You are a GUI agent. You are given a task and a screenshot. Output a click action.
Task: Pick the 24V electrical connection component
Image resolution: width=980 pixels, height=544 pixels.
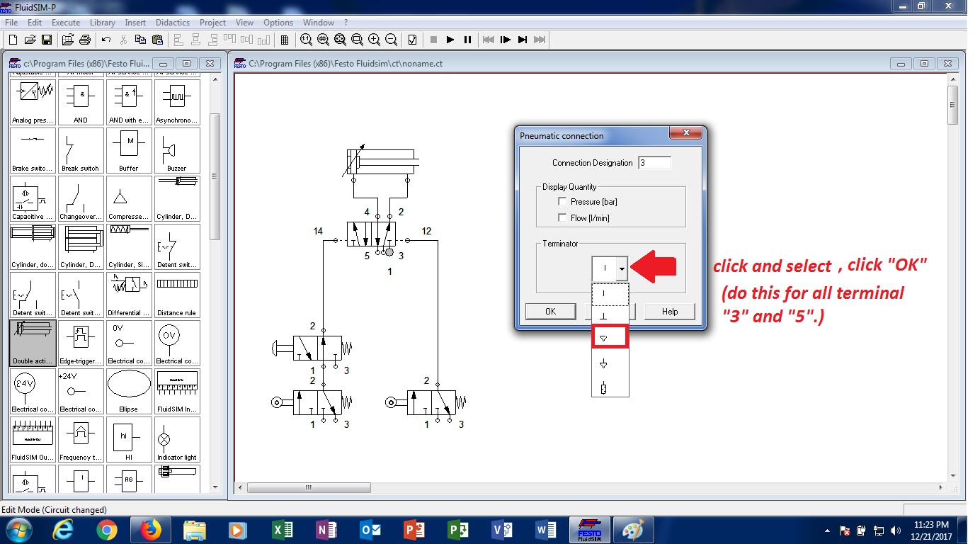(x=33, y=391)
